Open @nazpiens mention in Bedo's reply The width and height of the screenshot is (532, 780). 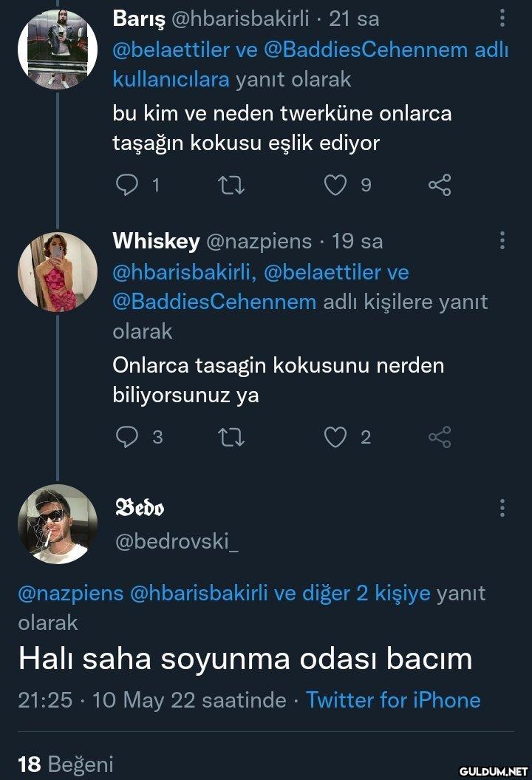tap(70, 593)
